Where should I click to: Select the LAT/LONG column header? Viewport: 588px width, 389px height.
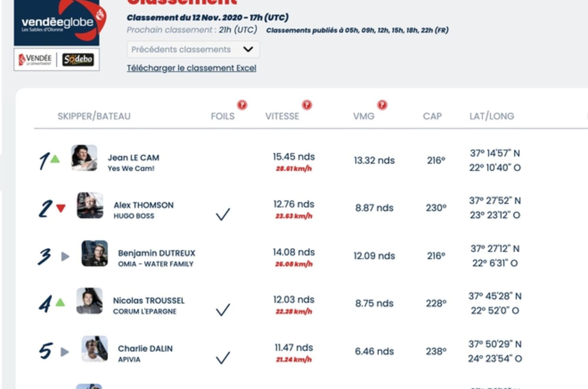click(x=492, y=116)
